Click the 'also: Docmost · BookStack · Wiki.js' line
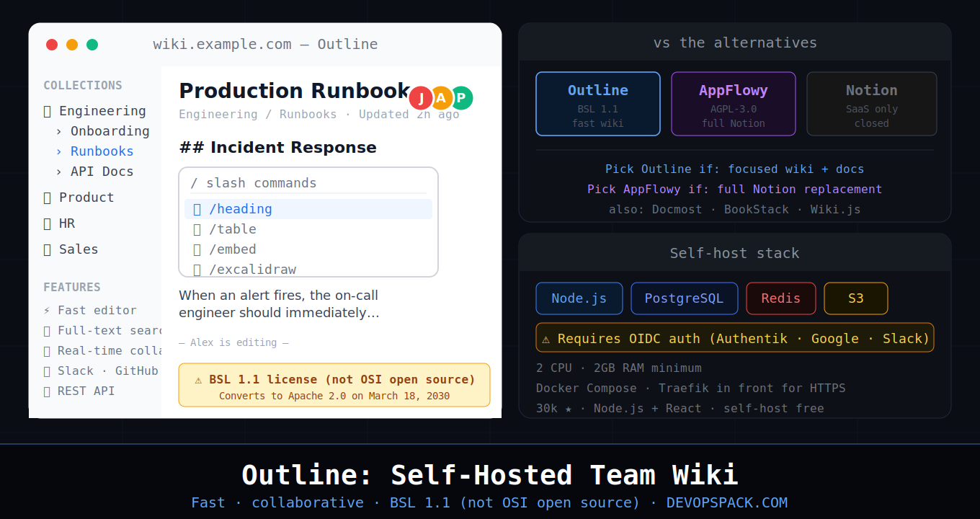 pos(735,210)
